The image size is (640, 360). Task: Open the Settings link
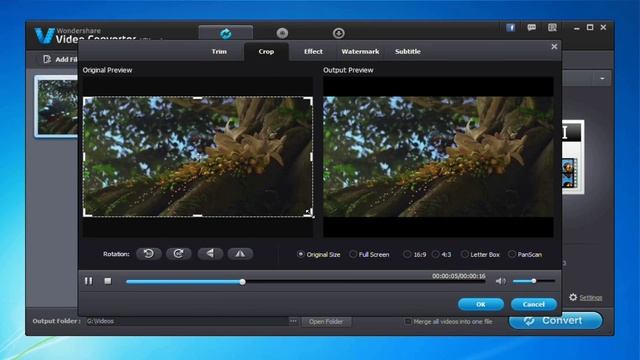point(591,298)
